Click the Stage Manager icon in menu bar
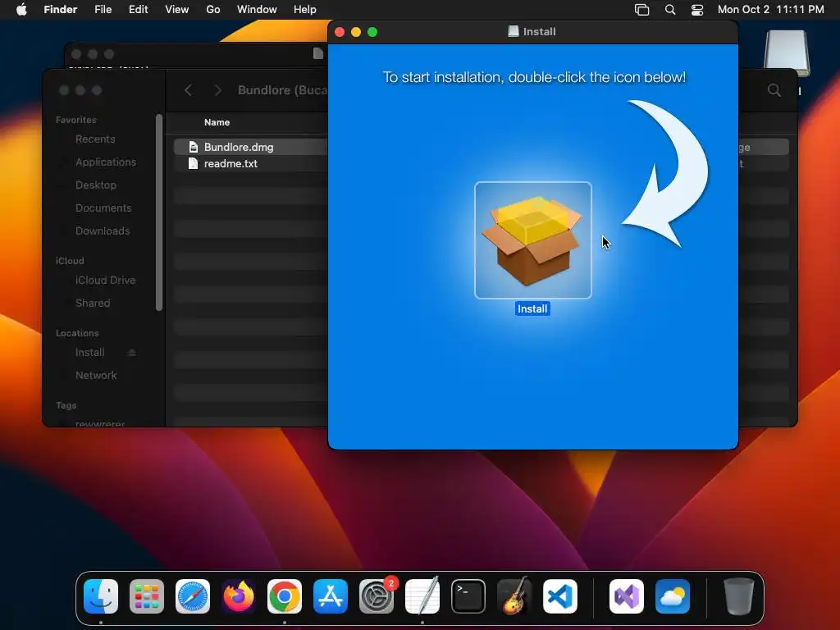The width and height of the screenshot is (840, 630). point(641,10)
